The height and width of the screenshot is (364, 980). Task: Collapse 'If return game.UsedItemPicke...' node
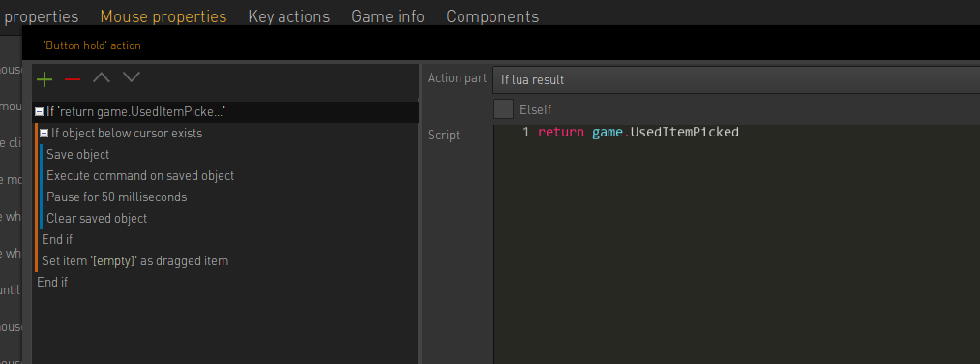pyautogui.click(x=39, y=112)
